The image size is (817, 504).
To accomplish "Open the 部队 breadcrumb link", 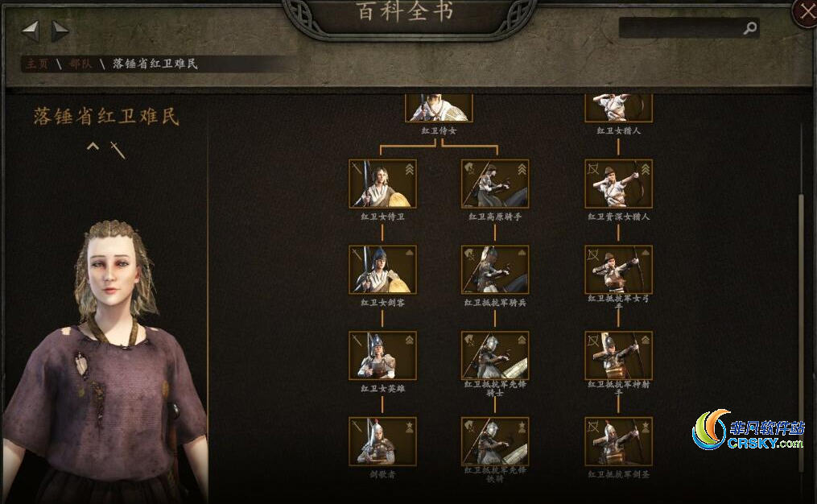I will point(80,64).
